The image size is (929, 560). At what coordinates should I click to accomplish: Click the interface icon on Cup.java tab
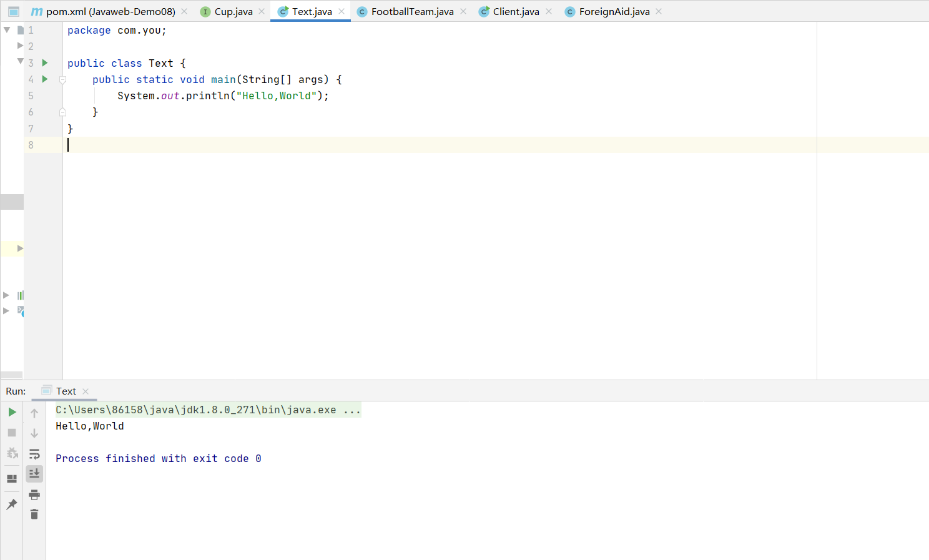205,12
